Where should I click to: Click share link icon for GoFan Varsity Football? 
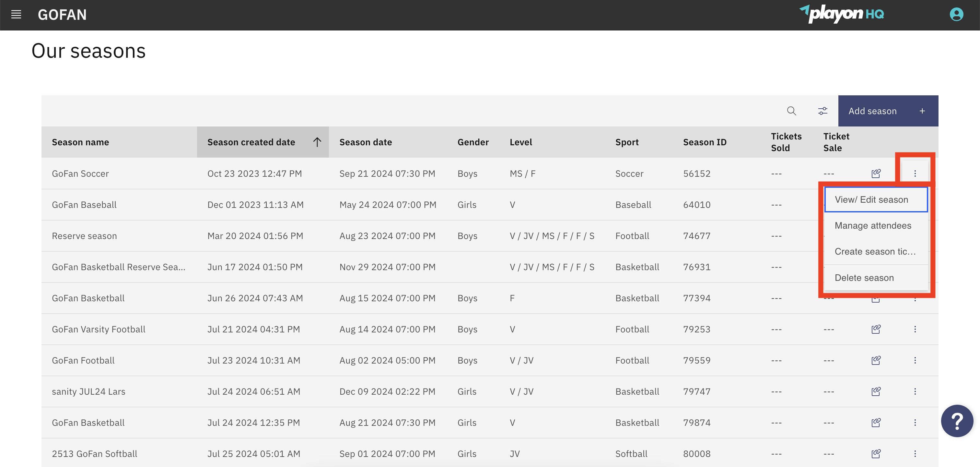876,329
